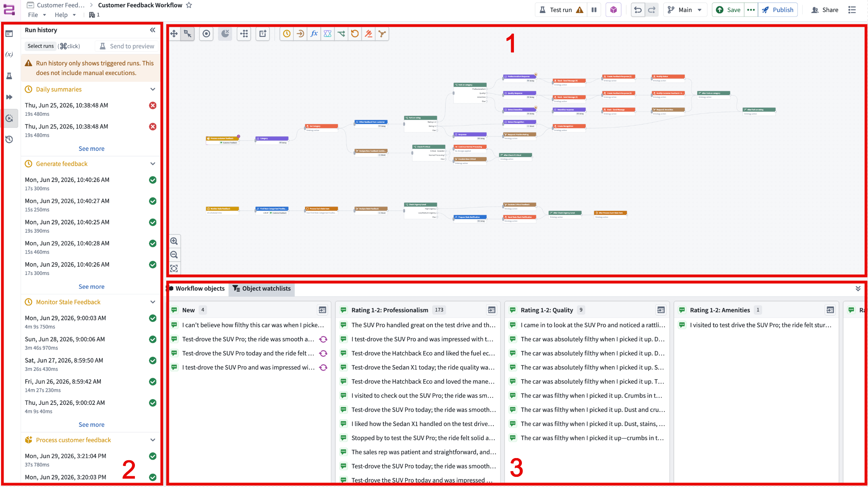Screen dimensions: 868x487
Task: Open the purple cube object panel
Action: pyautogui.click(x=613, y=10)
